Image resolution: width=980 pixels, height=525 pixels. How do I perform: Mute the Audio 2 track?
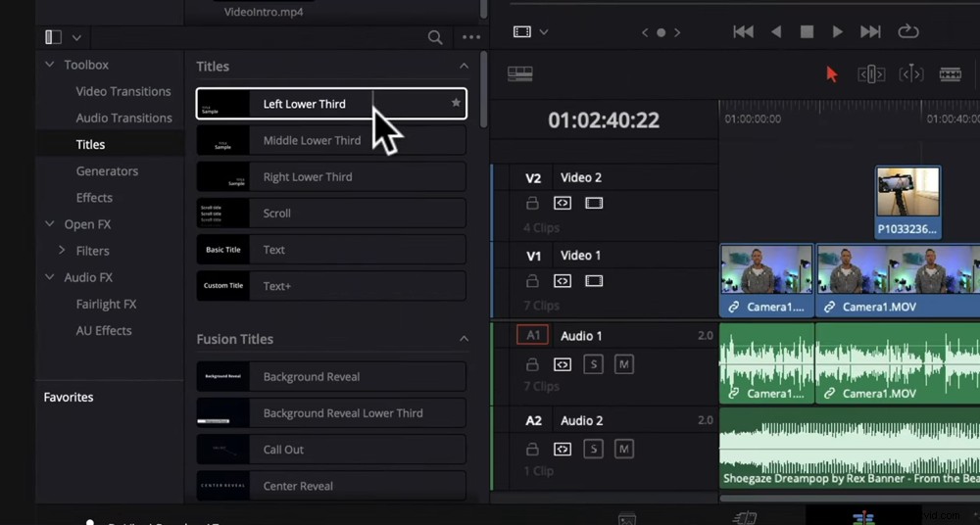pyautogui.click(x=623, y=449)
